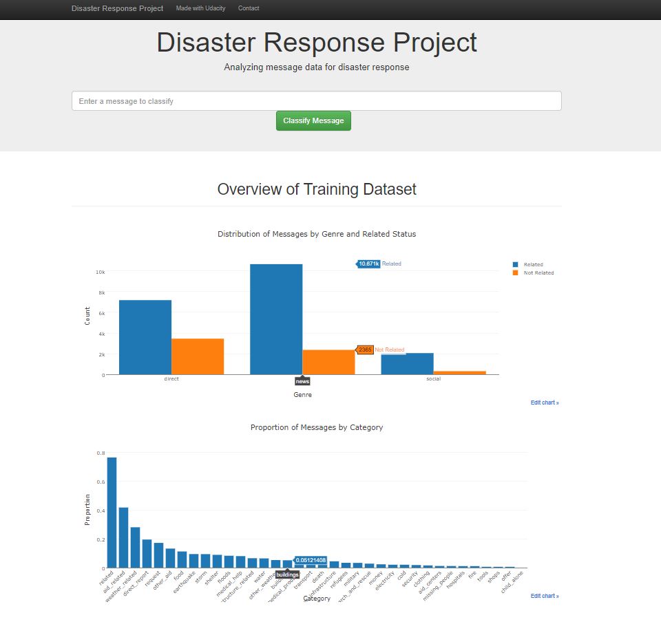Click the orange Not Related bar for social

click(459, 373)
